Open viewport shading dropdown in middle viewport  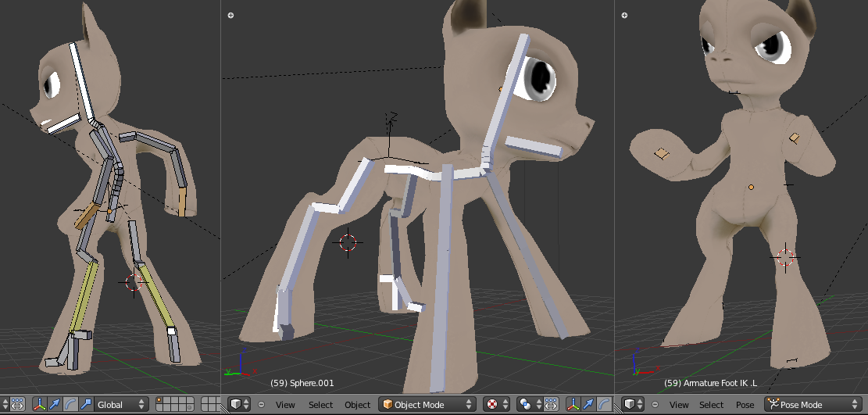[x=497, y=405]
